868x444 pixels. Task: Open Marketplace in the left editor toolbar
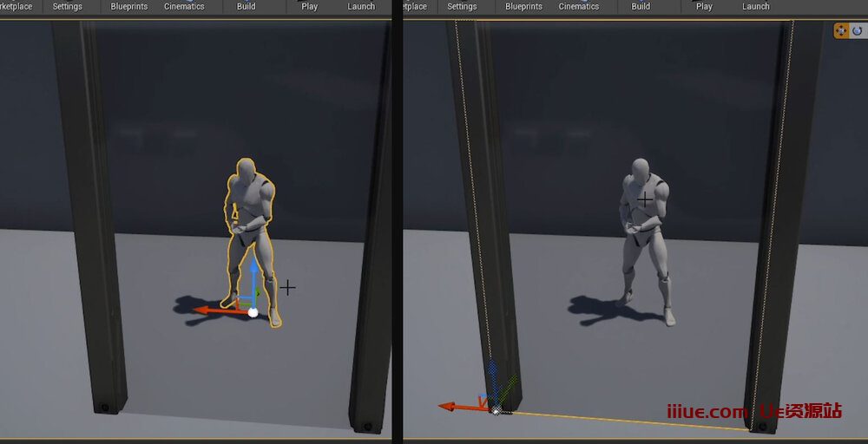click(x=17, y=6)
